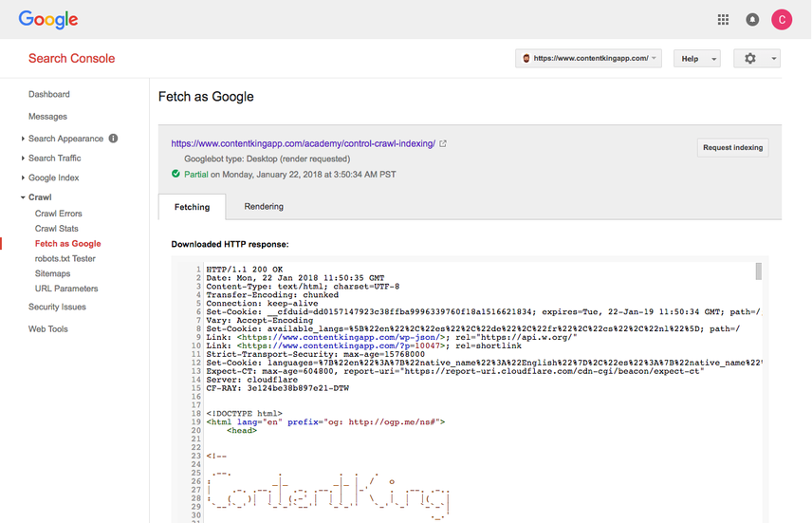Click the 'Vary: Accept-Encoding' header line
812x523 pixels.
click(260, 320)
